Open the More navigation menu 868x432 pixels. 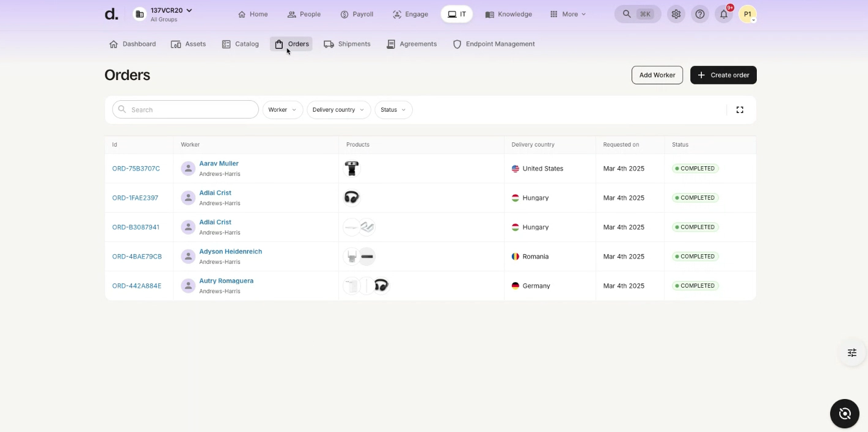[x=568, y=14]
